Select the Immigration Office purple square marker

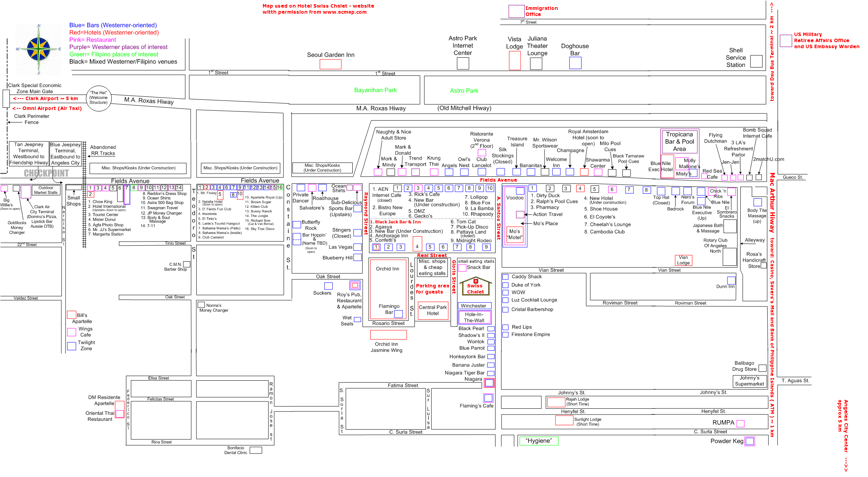pyautogui.click(x=516, y=11)
